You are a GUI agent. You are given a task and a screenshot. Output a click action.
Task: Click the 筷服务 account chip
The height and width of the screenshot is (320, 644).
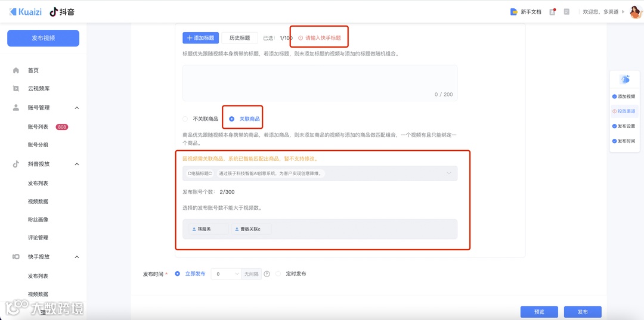[209, 229]
